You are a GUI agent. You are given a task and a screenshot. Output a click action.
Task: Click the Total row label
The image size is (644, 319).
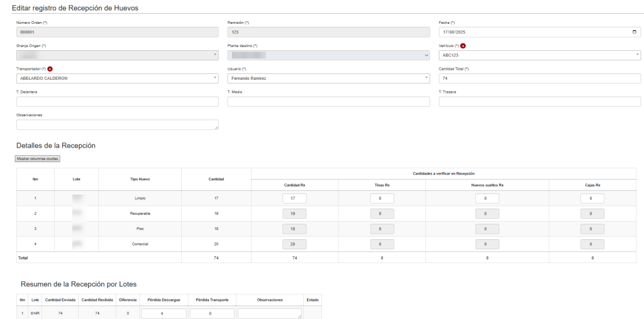click(x=23, y=258)
